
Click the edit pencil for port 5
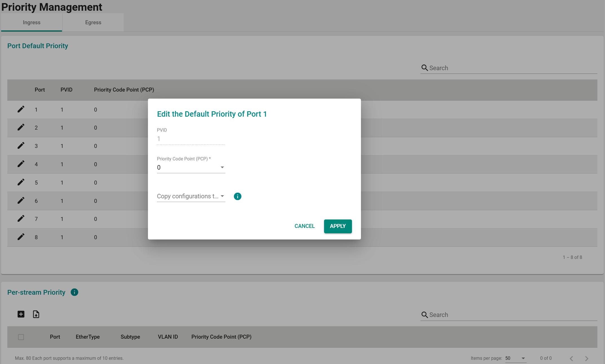[21, 182]
